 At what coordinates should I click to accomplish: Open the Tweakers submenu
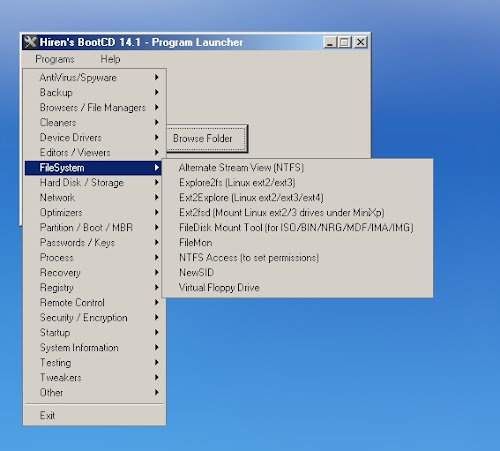pos(93,377)
